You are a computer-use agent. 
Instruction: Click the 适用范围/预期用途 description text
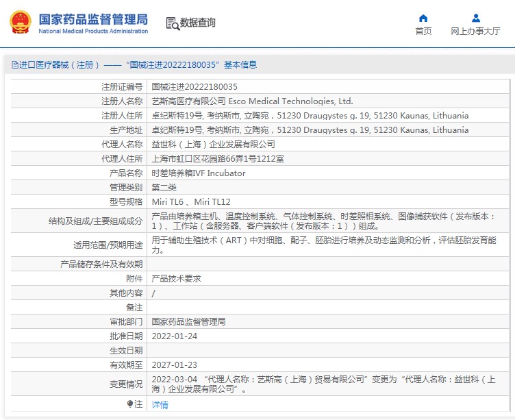tap(323, 245)
